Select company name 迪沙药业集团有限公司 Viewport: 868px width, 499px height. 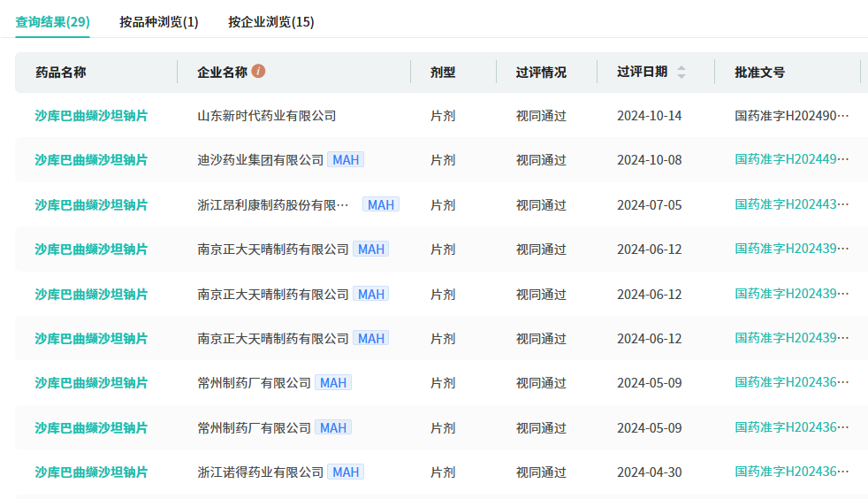pyautogui.click(x=261, y=160)
